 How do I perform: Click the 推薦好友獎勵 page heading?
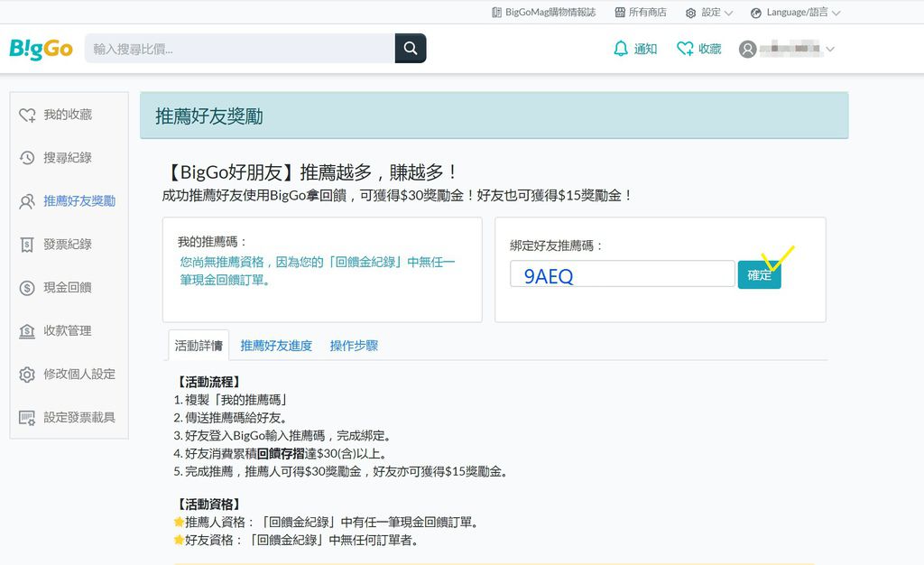point(209,116)
